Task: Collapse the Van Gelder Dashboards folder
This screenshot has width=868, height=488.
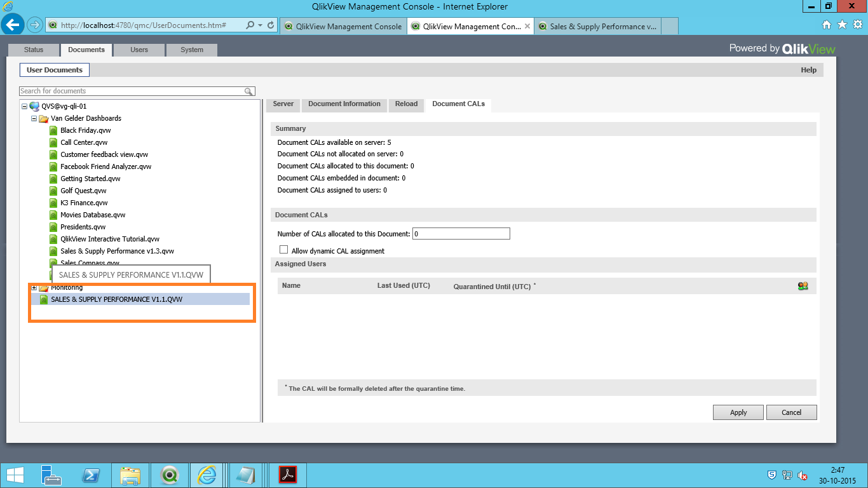Action: coord(34,118)
